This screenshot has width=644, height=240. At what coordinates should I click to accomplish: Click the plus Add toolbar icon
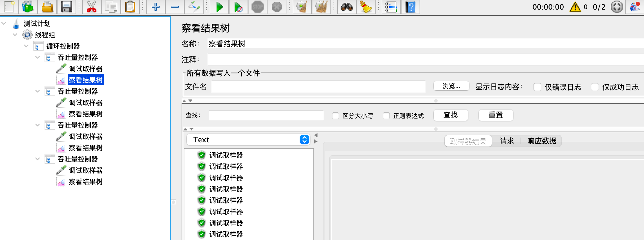(x=155, y=6)
